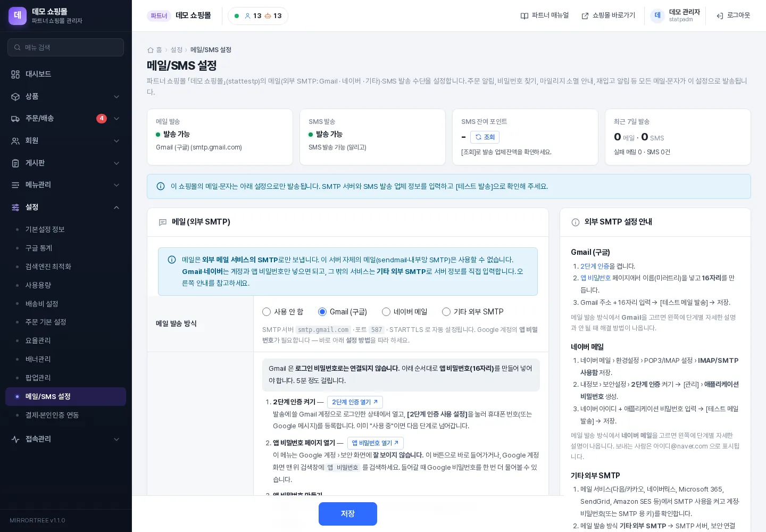Click the message icon beside 메일 (외부 SMTP)
766x532 pixels.
[163, 222]
